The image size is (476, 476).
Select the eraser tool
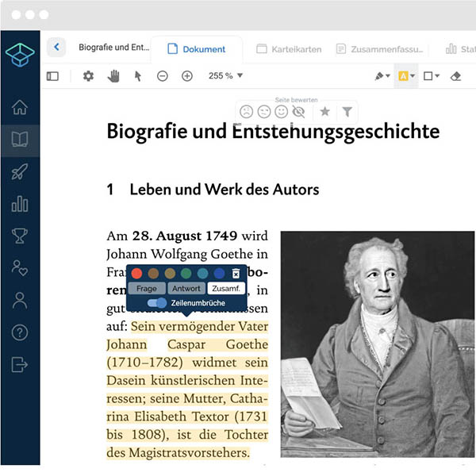tap(455, 76)
